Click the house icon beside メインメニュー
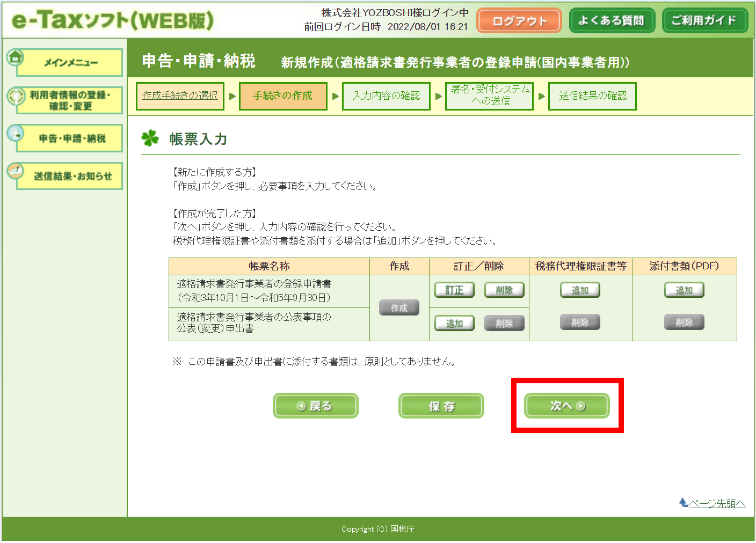 click(15, 57)
